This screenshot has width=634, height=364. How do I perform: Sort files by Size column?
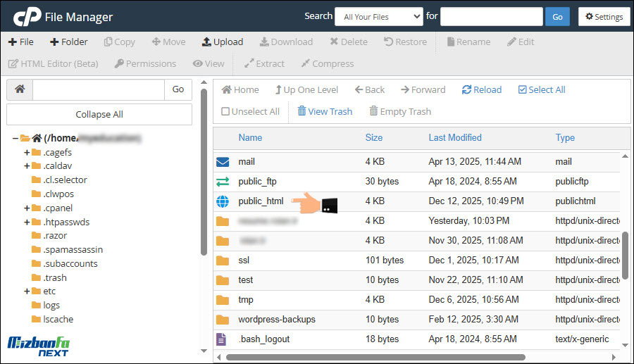coord(374,137)
